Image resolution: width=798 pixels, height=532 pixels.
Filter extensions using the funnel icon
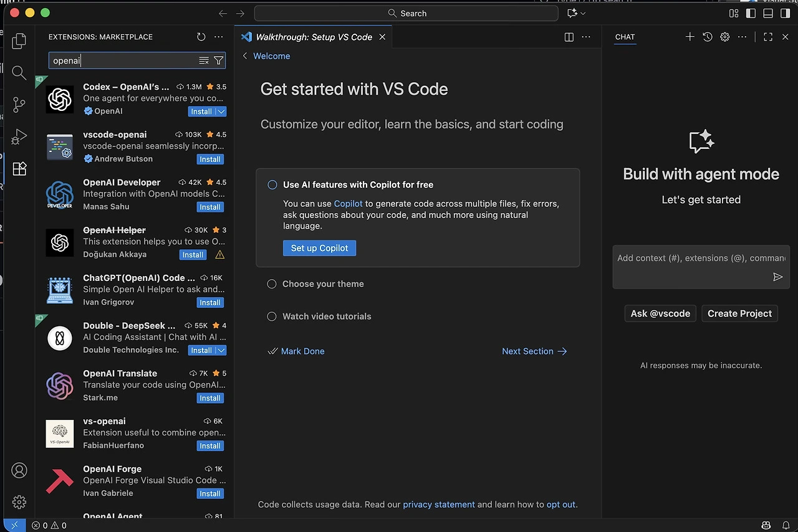click(218, 60)
